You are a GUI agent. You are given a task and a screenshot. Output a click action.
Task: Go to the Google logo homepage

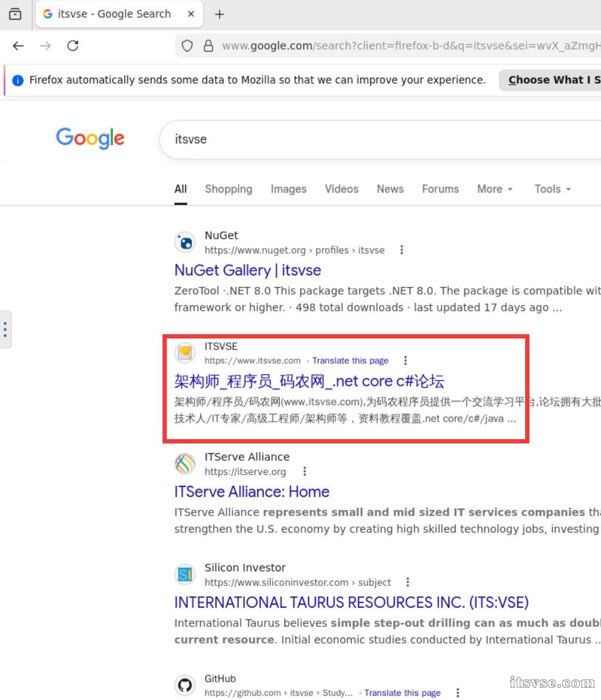[x=90, y=138]
